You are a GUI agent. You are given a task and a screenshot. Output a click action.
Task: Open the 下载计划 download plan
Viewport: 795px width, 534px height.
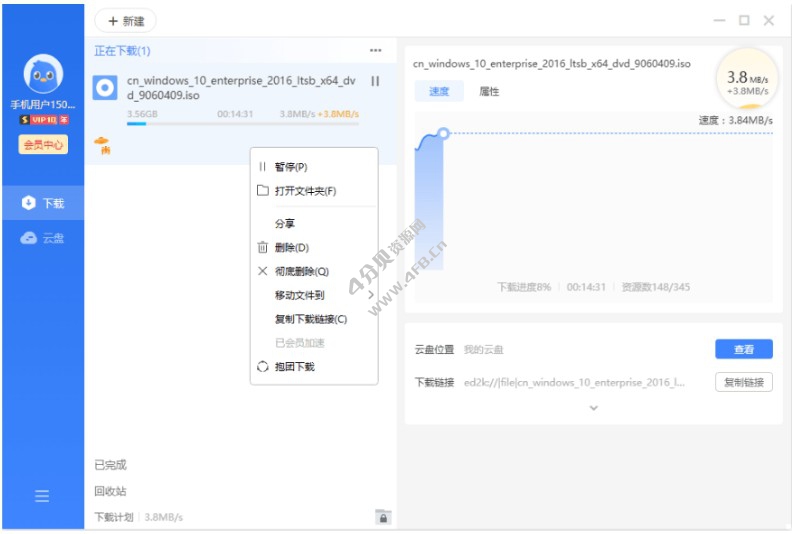114,517
